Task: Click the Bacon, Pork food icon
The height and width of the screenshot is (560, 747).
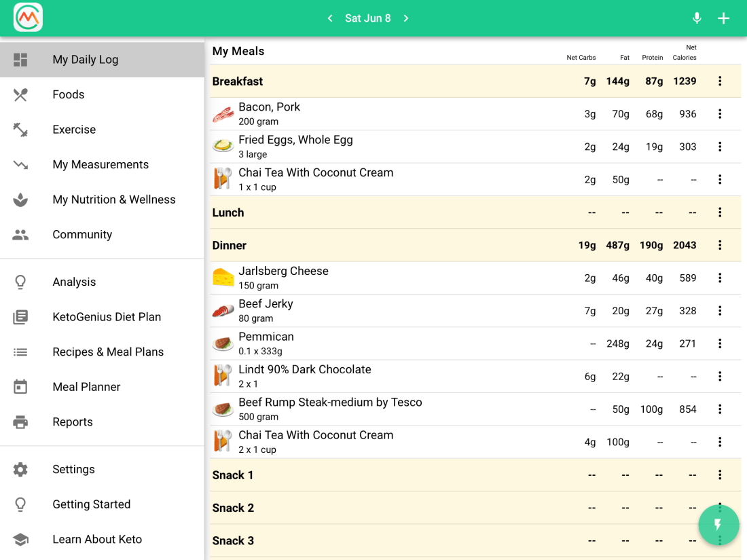Action: point(223,114)
